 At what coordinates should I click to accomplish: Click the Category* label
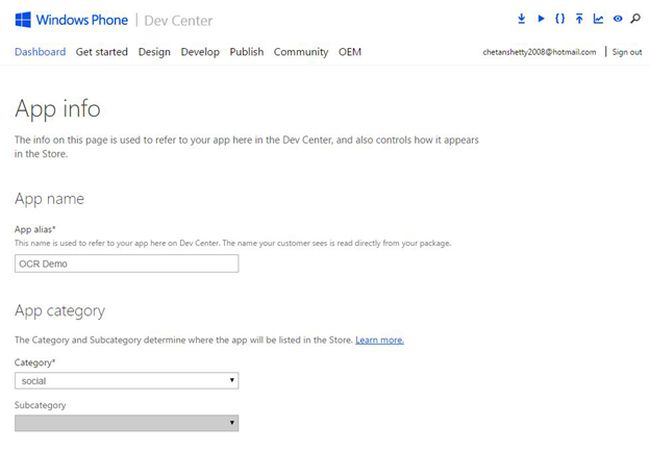[35, 363]
